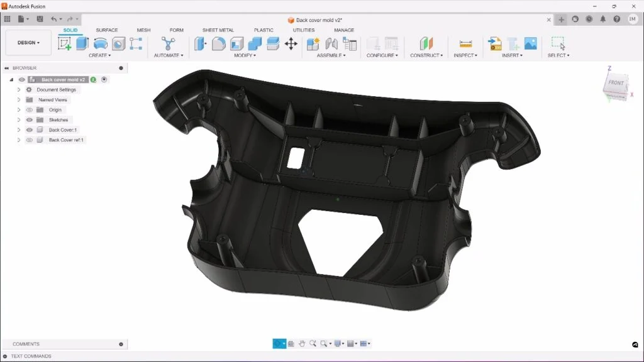The height and width of the screenshot is (362, 644).
Task: Activate the root component radio button
Action: pyautogui.click(x=104, y=80)
